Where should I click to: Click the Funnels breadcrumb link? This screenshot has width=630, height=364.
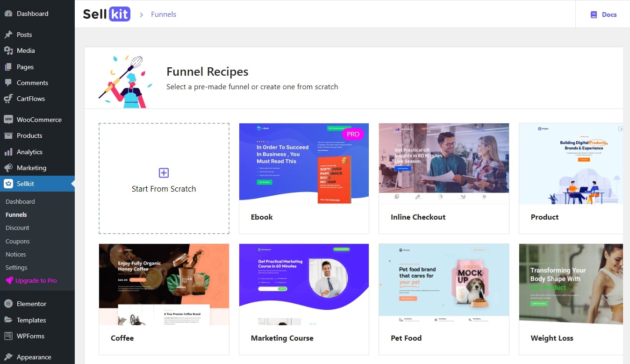coord(164,14)
